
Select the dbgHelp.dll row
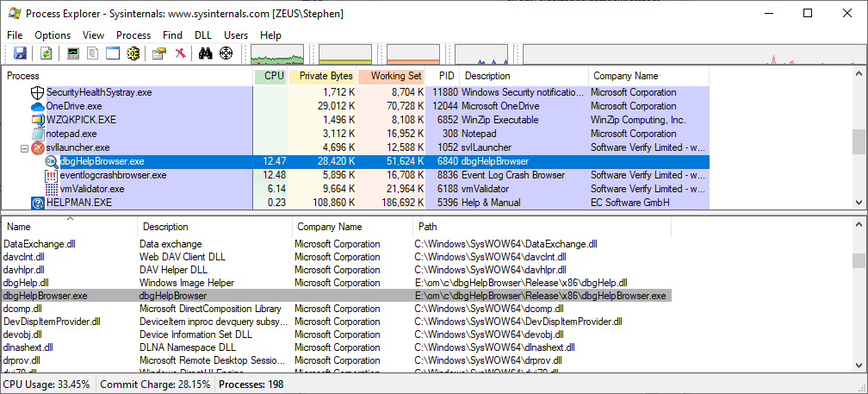(337, 283)
